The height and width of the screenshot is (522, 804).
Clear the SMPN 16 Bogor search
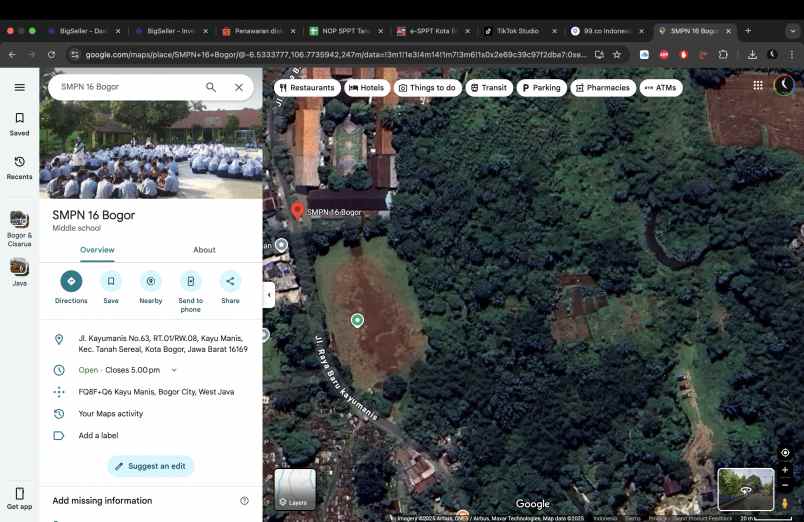239,87
